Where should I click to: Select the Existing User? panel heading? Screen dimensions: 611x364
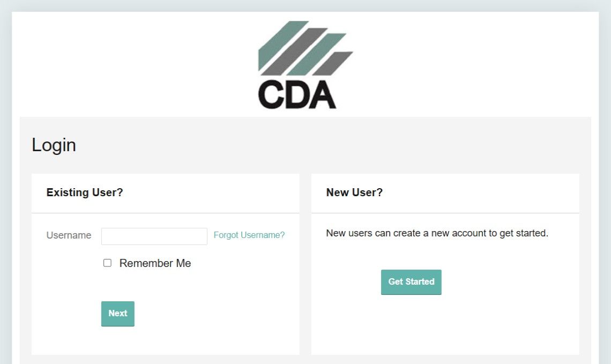[85, 192]
